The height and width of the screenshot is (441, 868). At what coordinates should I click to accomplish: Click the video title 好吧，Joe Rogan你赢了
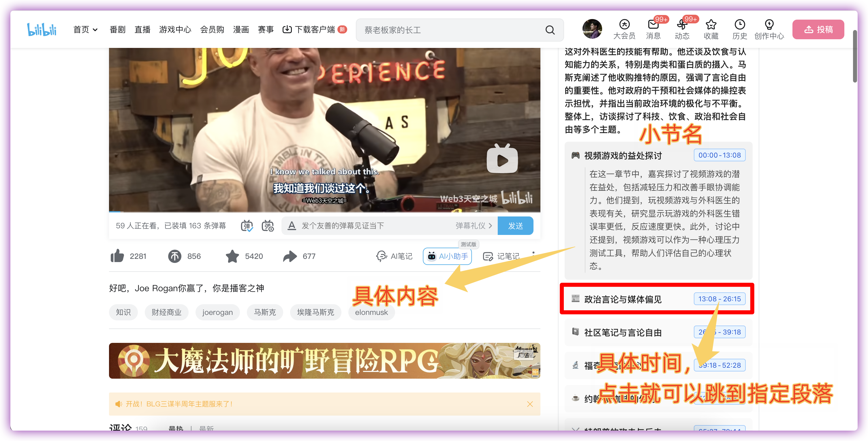click(x=187, y=288)
